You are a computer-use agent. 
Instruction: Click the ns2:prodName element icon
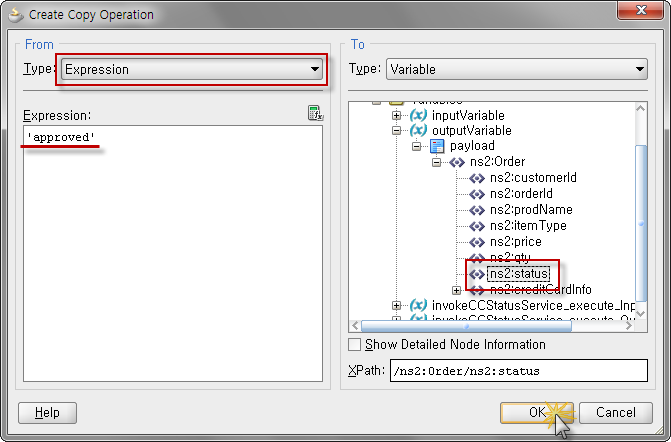click(x=477, y=210)
